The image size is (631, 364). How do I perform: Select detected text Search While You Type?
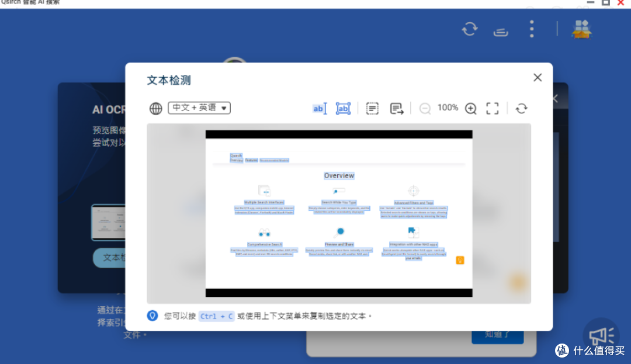tap(339, 202)
